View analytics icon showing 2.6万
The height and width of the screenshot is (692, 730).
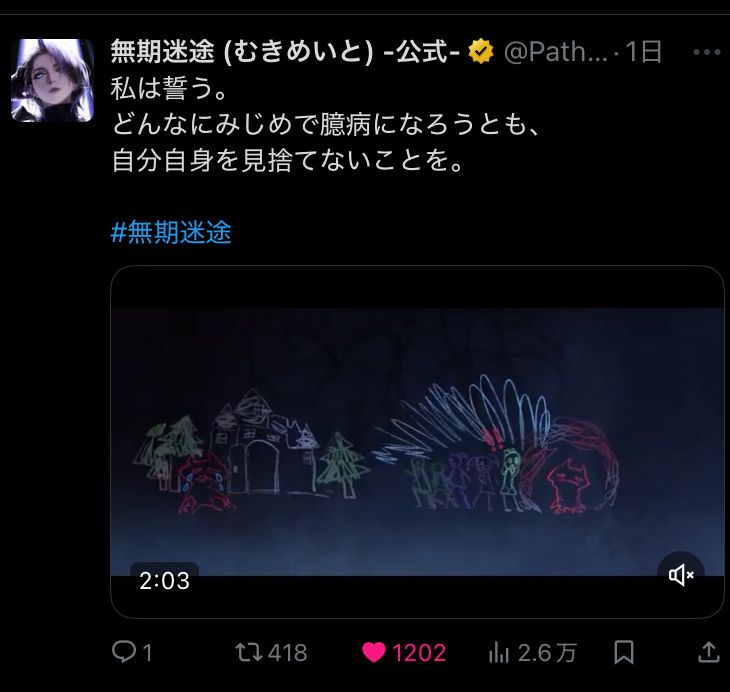click(499, 652)
